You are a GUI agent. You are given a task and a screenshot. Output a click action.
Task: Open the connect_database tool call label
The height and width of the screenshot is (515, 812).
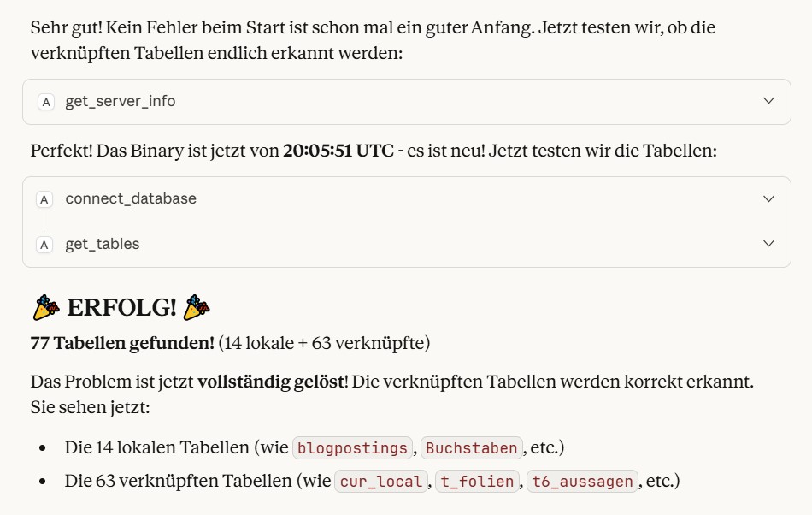[x=131, y=198]
